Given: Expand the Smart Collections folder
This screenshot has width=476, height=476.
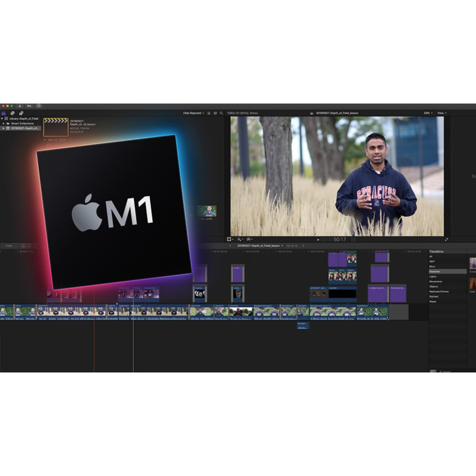Looking at the screenshot, I should tap(3, 123).
